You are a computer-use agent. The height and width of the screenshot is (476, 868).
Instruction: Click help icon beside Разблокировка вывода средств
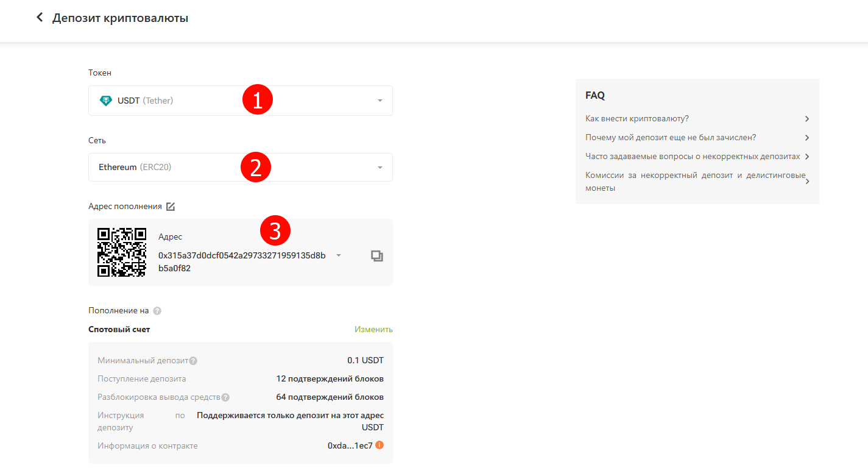225,397
